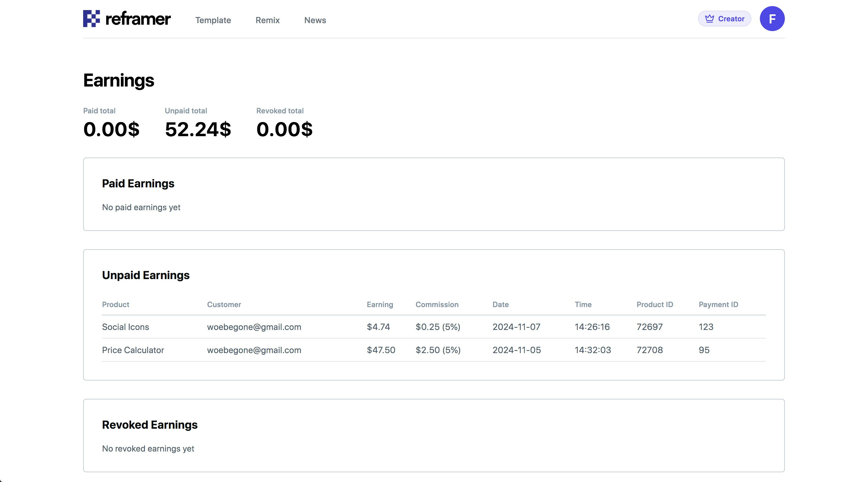The width and height of the screenshot is (868, 482).
Task: Click product ID 72708
Action: pyautogui.click(x=649, y=350)
